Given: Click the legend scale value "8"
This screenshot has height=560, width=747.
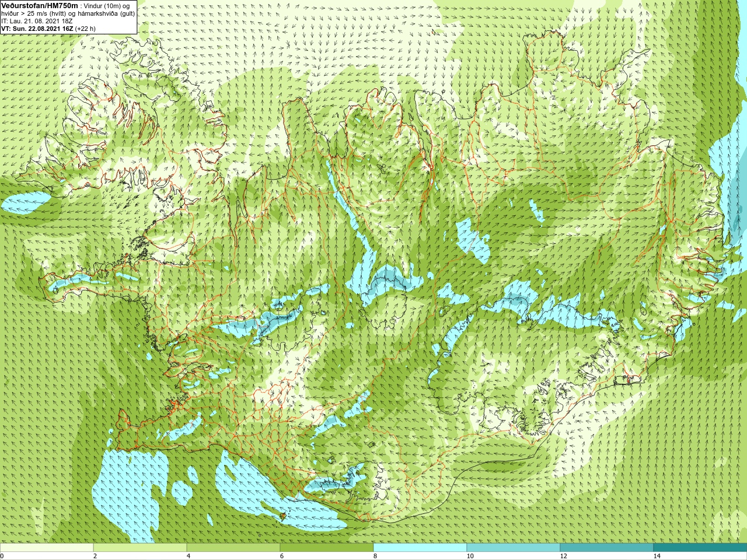Looking at the screenshot, I should [x=375, y=556].
